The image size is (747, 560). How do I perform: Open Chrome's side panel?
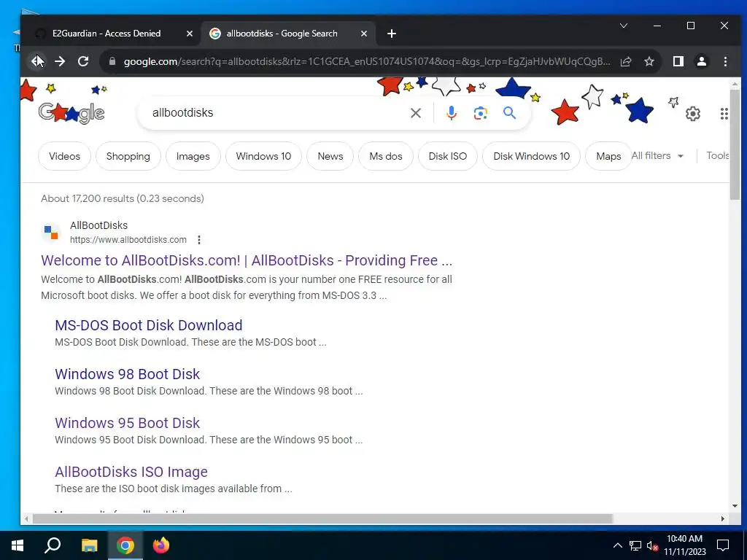678,61
